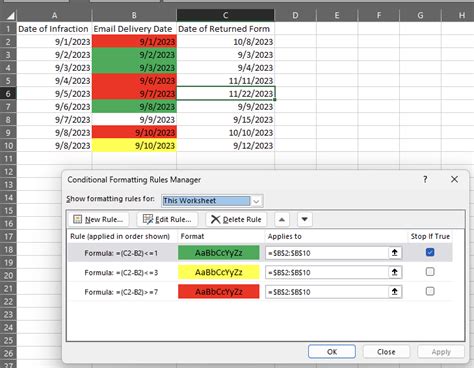
Task: Select column C header
Action: point(225,15)
